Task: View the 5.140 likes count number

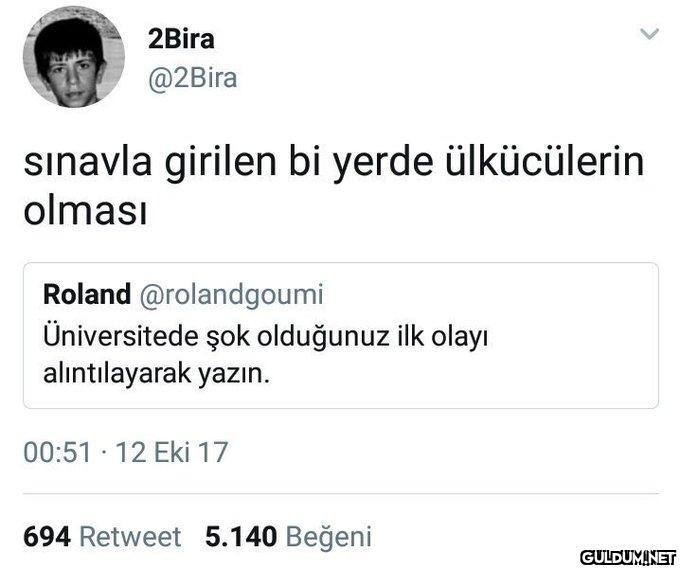Action: (241, 536)
